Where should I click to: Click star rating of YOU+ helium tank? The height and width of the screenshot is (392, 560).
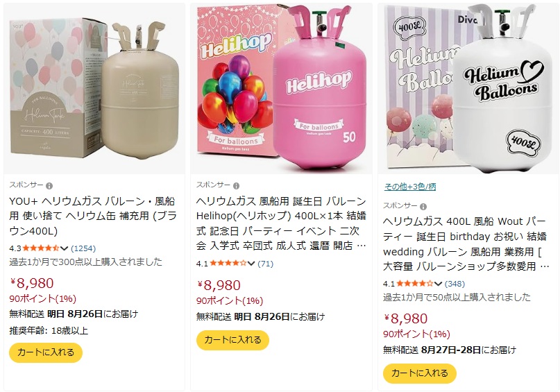click(x=41, y=248)
